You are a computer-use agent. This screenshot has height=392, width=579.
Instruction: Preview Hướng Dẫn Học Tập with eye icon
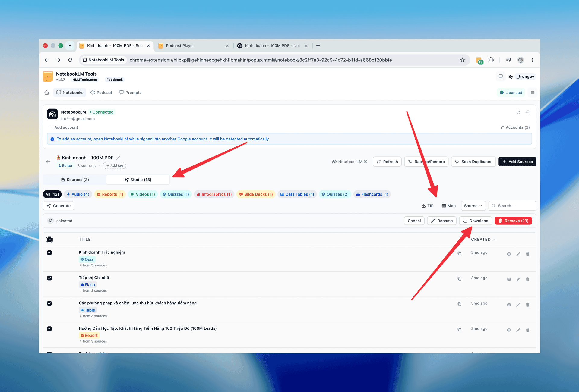click(509, 330)
